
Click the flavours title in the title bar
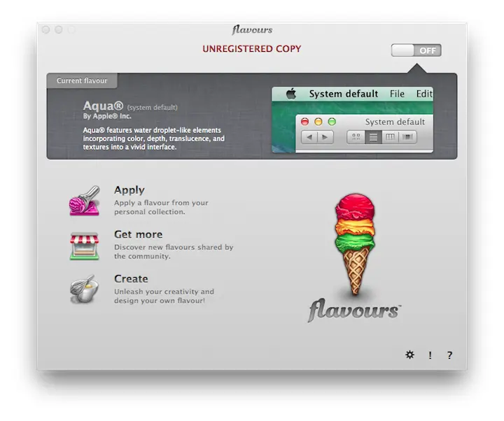pos(252,30)
